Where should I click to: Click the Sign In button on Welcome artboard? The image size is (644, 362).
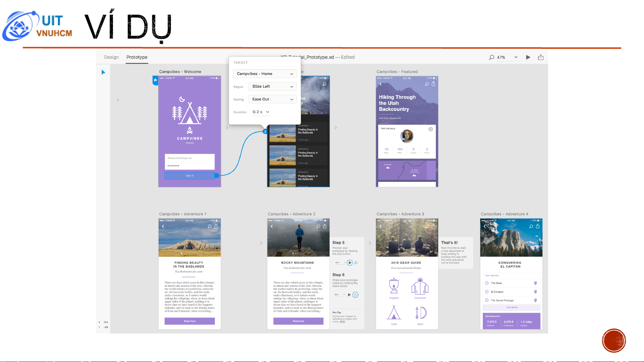(189, 175)
